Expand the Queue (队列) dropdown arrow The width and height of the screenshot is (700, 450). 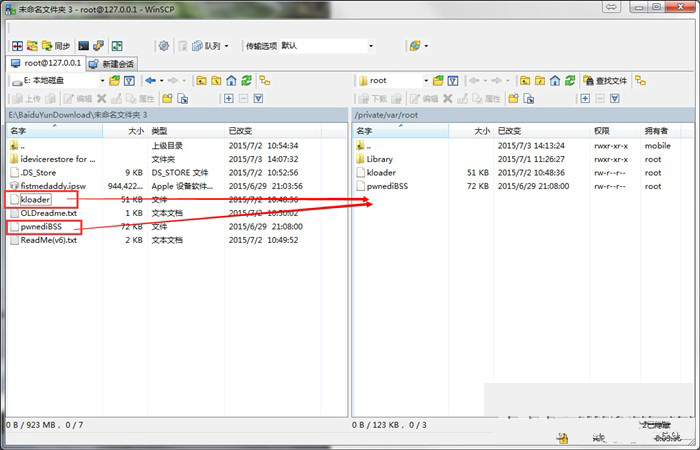pos(227,46)
